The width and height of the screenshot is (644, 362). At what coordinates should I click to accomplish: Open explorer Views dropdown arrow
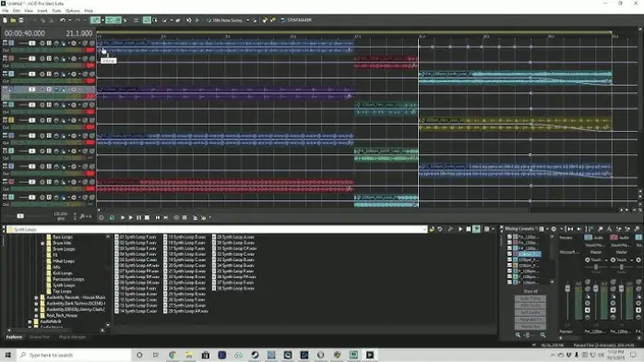(493, 229)
